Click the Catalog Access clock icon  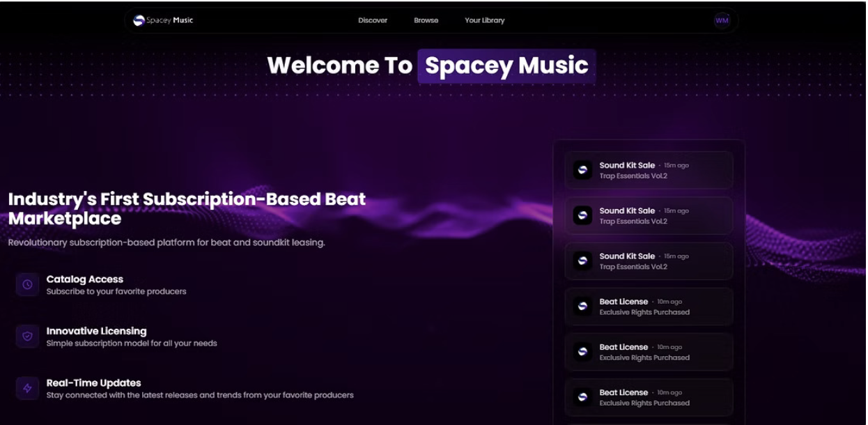click(26, 284)
